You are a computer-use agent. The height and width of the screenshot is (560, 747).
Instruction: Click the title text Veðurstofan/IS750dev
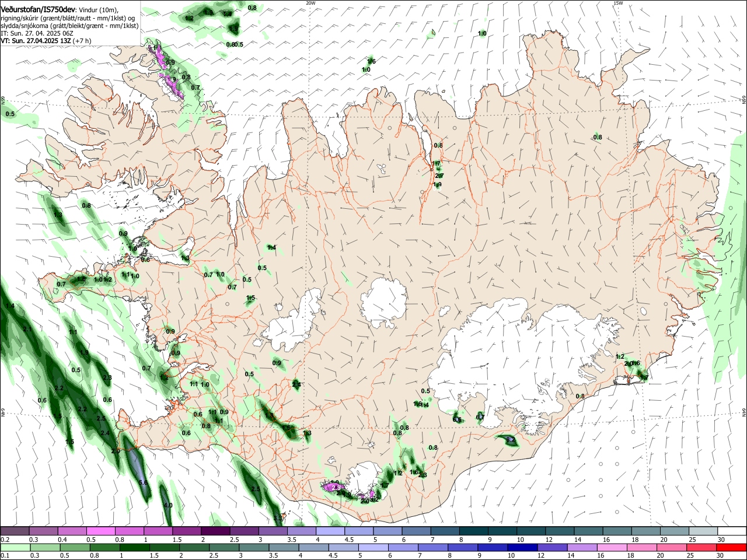click(38, 9)
